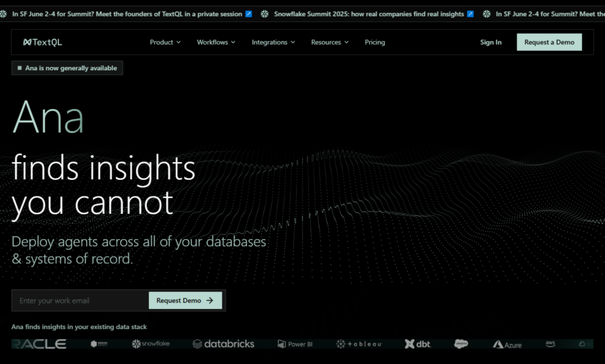Focus the work email input field
605x364 pixels.
tap(80, 301)
